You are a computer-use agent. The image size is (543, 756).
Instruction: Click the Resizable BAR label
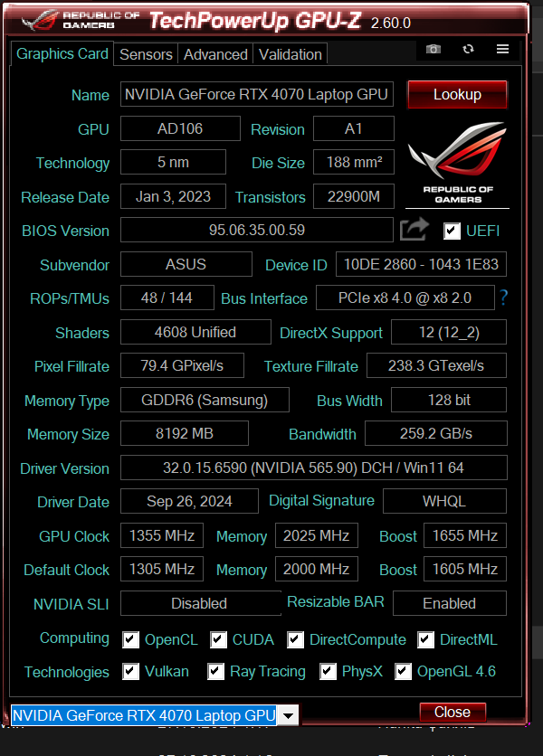click(336, 601)
